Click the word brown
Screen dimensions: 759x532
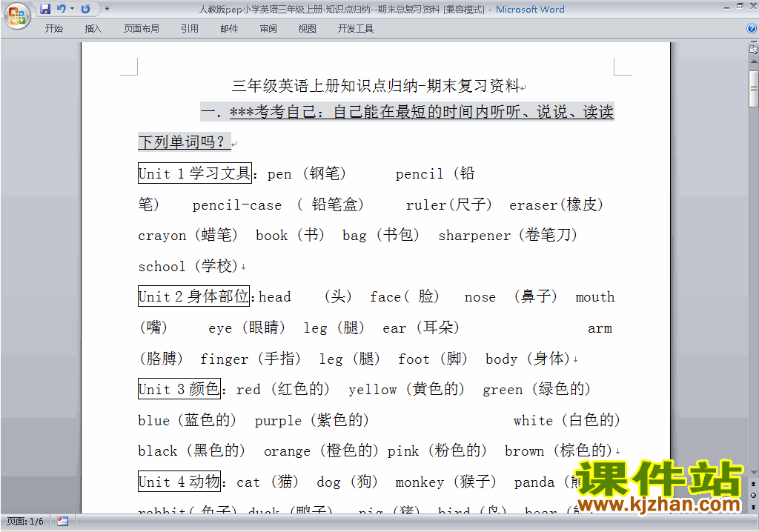(x=524, y=451)
